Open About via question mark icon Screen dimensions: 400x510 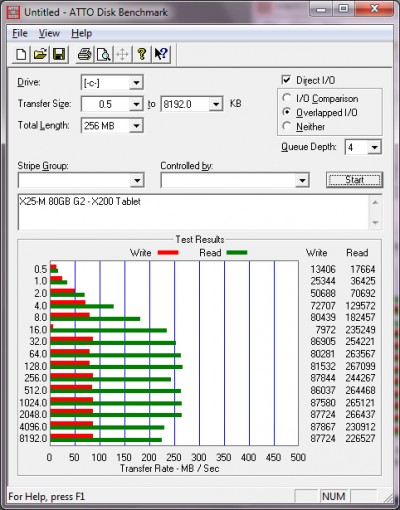(142, 54)
